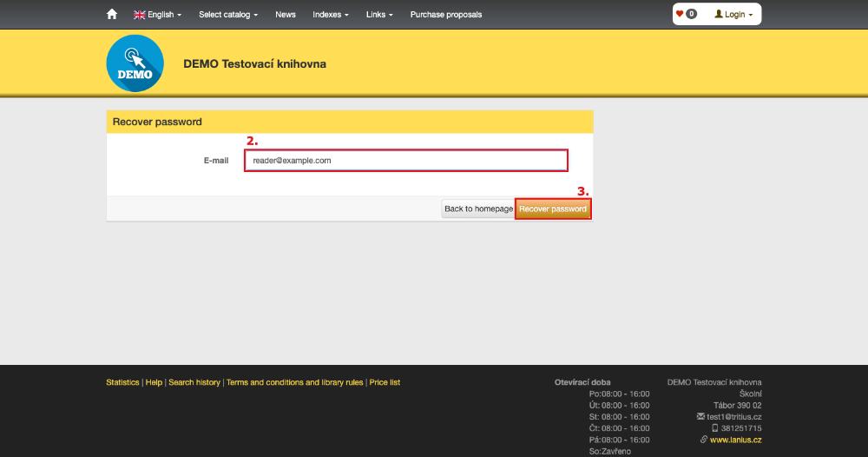Open Terms and conditions and library rules
The height and width of the screenshot is (457, 868).
click(x=294, y=382)
